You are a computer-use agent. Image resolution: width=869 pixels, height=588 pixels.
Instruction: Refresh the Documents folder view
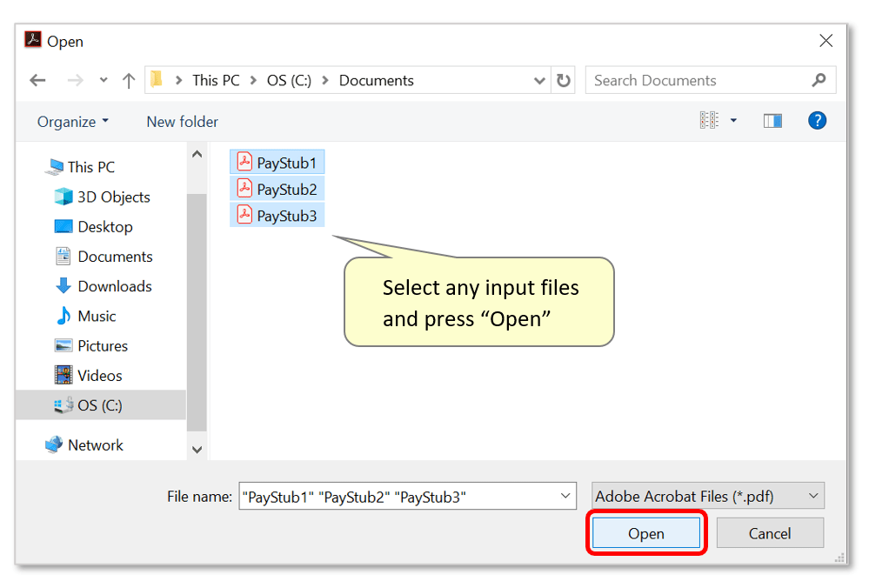[563, 81]
